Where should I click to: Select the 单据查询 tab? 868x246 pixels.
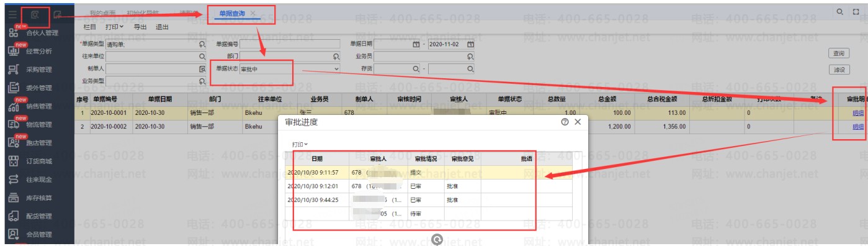(x=232, y=13)
